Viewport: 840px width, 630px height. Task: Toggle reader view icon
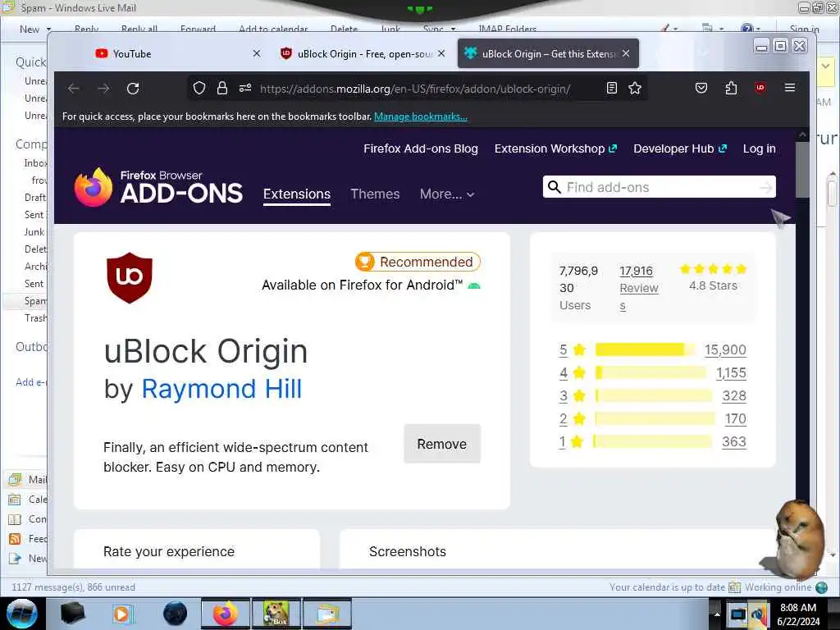(612, 88)
